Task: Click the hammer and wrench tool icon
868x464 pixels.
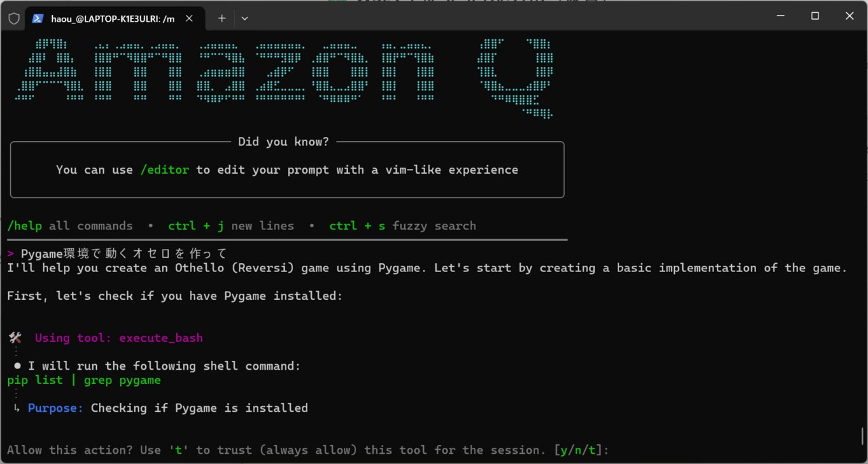Action: pos(16,338)
